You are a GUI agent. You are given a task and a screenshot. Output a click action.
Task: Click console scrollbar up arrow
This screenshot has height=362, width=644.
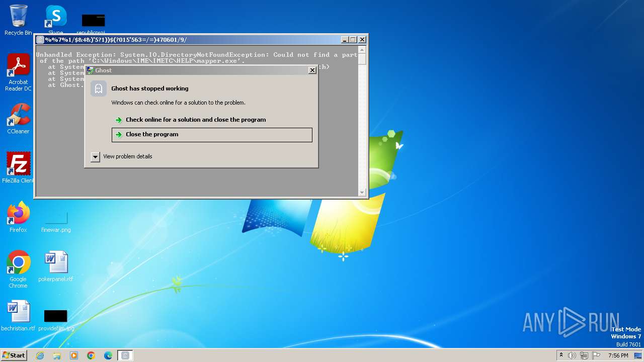click(x=362, y=49)
